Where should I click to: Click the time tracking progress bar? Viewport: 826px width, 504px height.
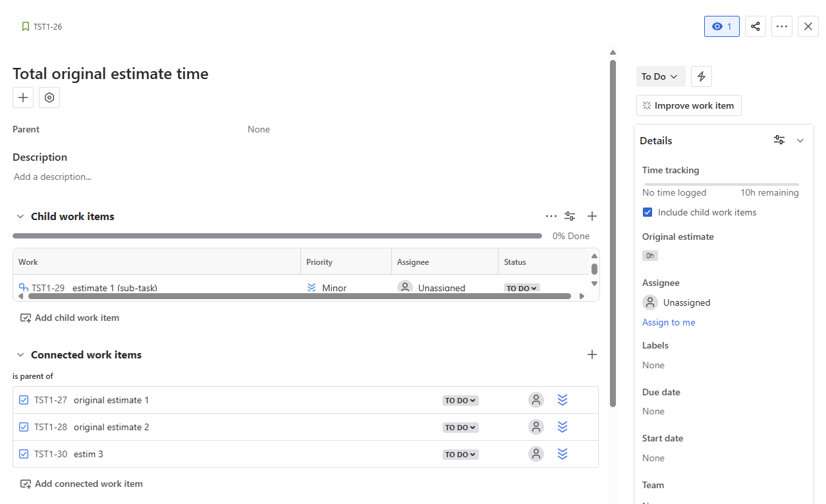pos(722,184)
